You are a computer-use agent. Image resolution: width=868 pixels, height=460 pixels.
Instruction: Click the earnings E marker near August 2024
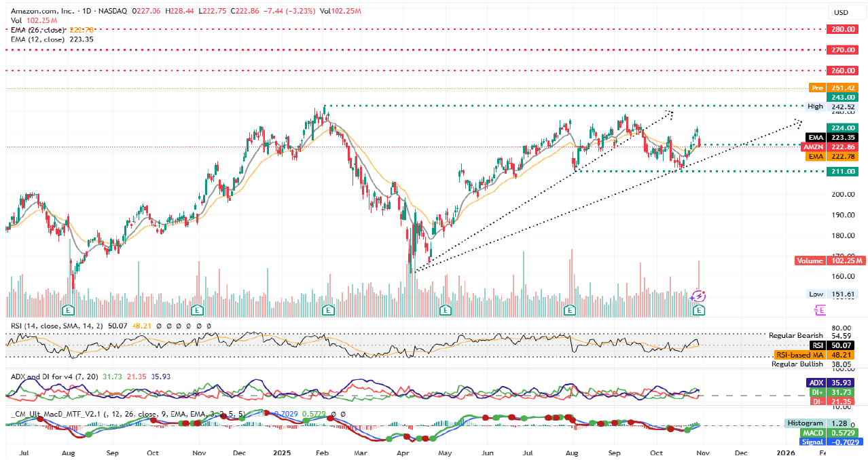tap(68, 310)
